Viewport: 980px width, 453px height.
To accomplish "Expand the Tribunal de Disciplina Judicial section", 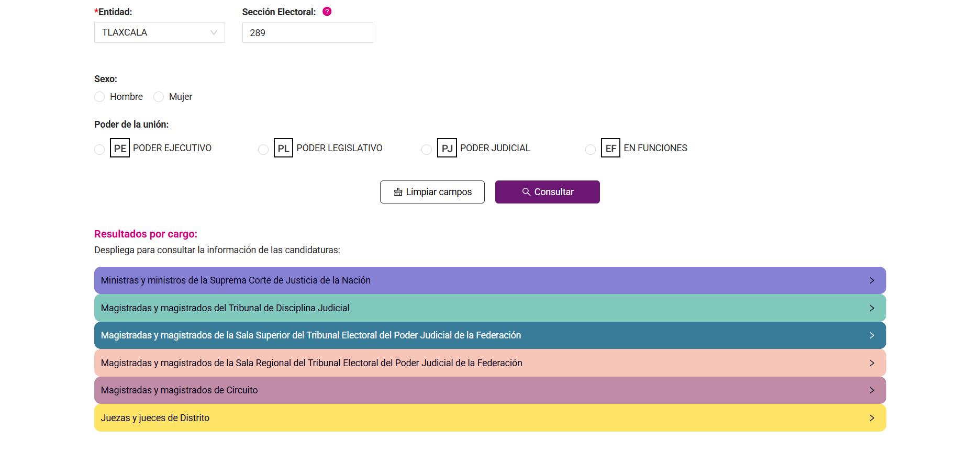I will (x=489, y=308).
